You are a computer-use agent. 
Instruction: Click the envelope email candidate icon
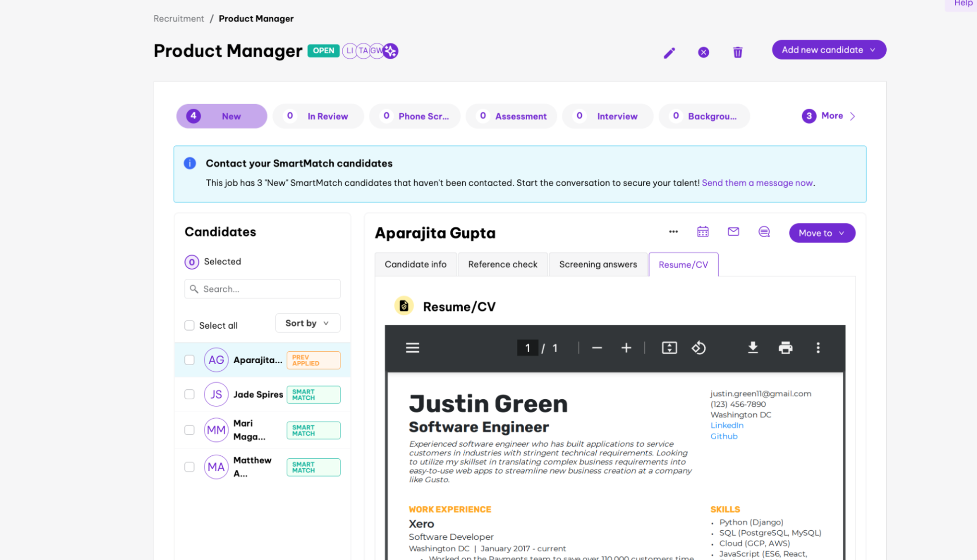pos(733,232)
